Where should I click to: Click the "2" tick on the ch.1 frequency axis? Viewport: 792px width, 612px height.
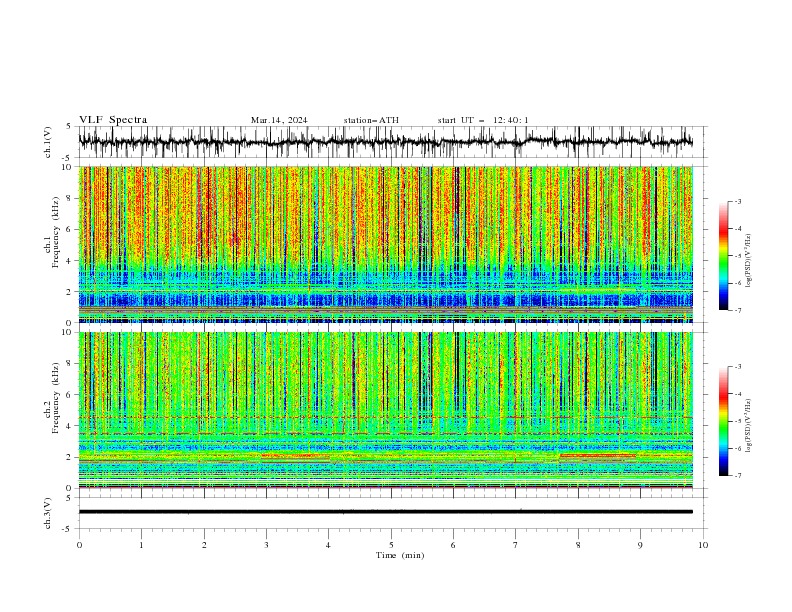71,292
